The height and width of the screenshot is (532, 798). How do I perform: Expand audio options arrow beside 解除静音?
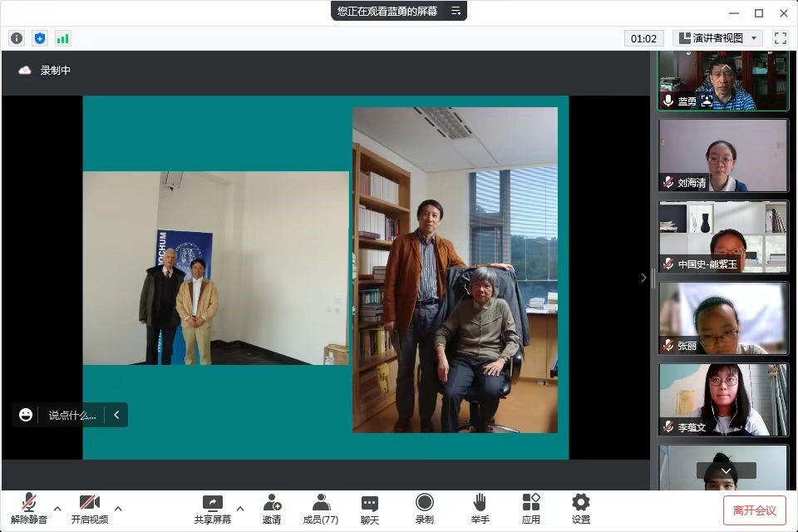(57, 508)
